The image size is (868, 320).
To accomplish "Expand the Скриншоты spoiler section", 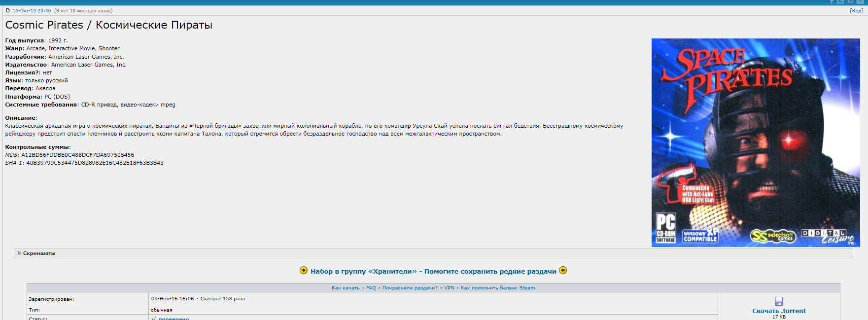I will coord(433,253).
